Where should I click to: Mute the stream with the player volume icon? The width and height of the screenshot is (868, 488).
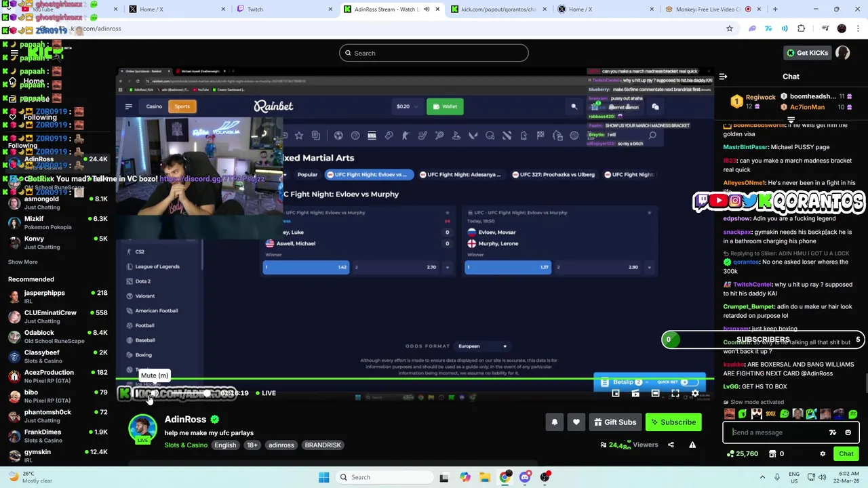[x=154, y=393]
